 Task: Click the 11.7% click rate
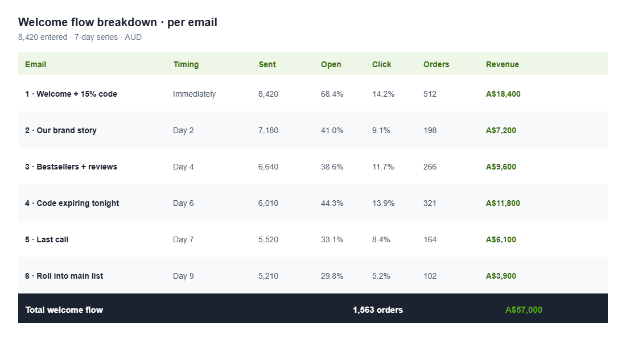point(383,167)
